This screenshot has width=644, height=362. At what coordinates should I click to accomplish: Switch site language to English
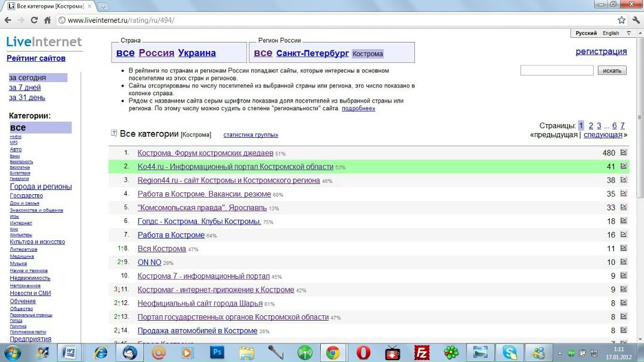coord(611,33)
